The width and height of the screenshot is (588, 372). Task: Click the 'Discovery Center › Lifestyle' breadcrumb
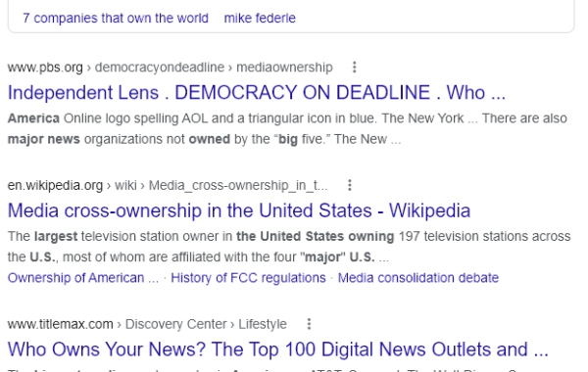(x=206, y=324)
